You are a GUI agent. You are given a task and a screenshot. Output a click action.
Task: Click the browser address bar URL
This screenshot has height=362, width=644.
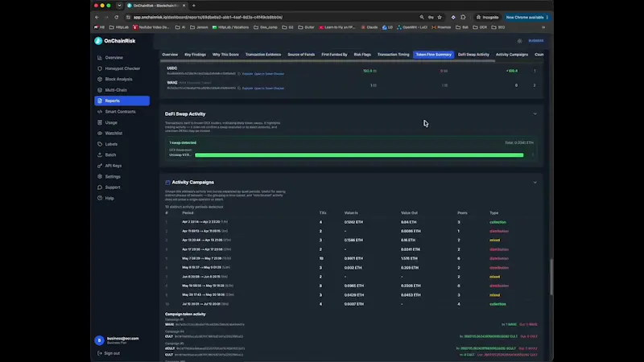point(208,17)
